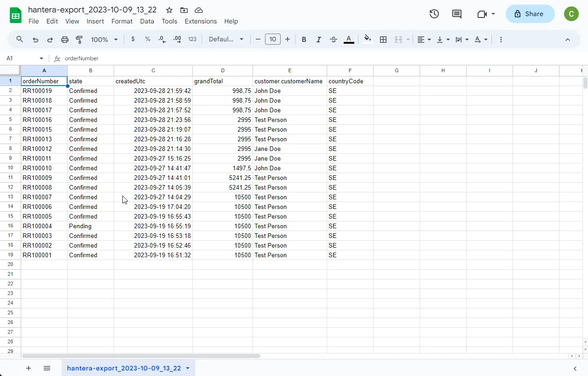The image size is (588, 376).
Task: Open the Format menu
Action: [121, 21]
